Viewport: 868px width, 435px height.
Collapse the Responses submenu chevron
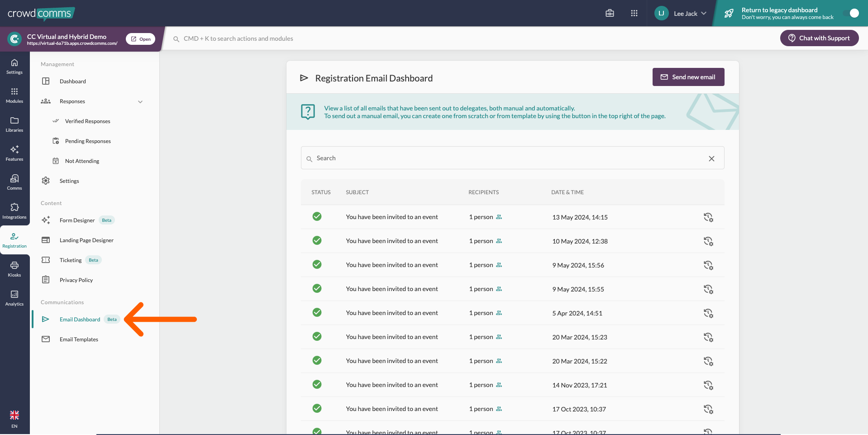point(140,102)
